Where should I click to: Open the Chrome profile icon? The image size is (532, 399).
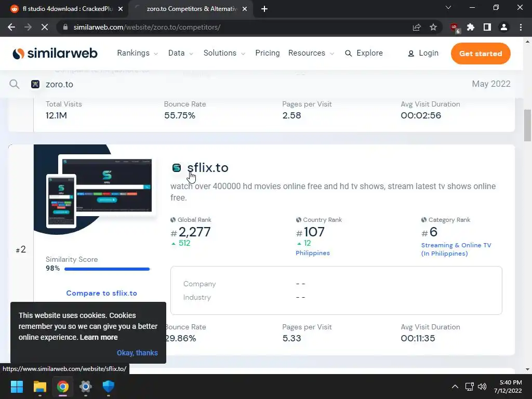(504, 27)
